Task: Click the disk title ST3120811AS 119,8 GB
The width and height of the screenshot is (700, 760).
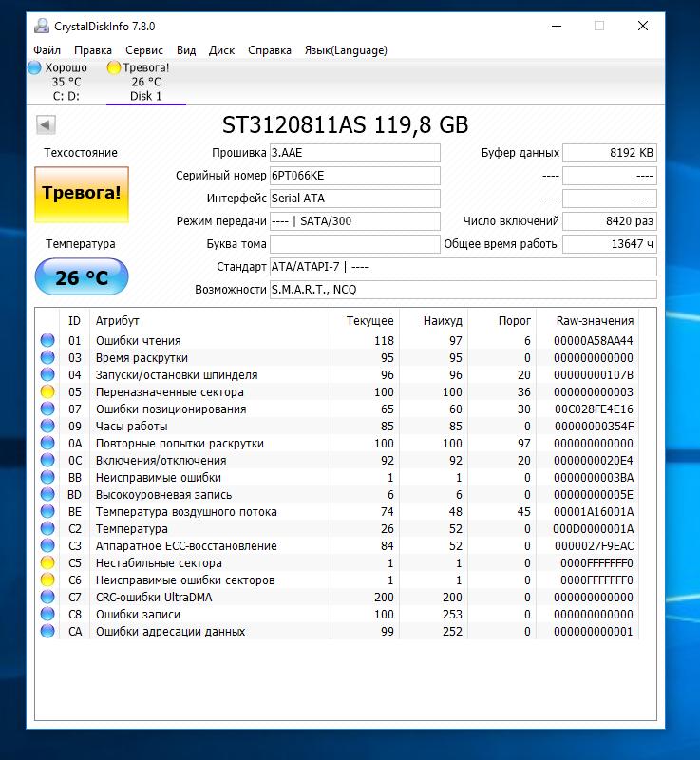Action: (x=345, y=125)
